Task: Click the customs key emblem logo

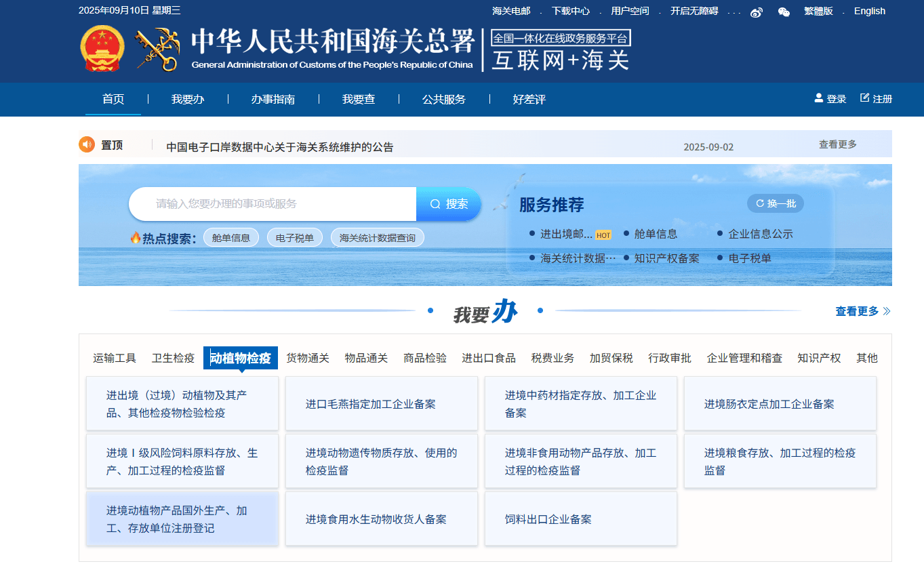Action: click(x=156, y=49)
